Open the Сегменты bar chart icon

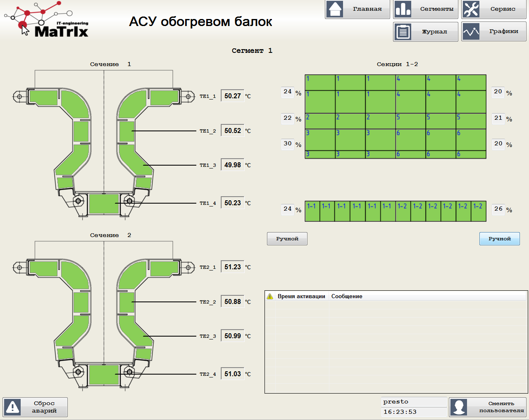403,9
